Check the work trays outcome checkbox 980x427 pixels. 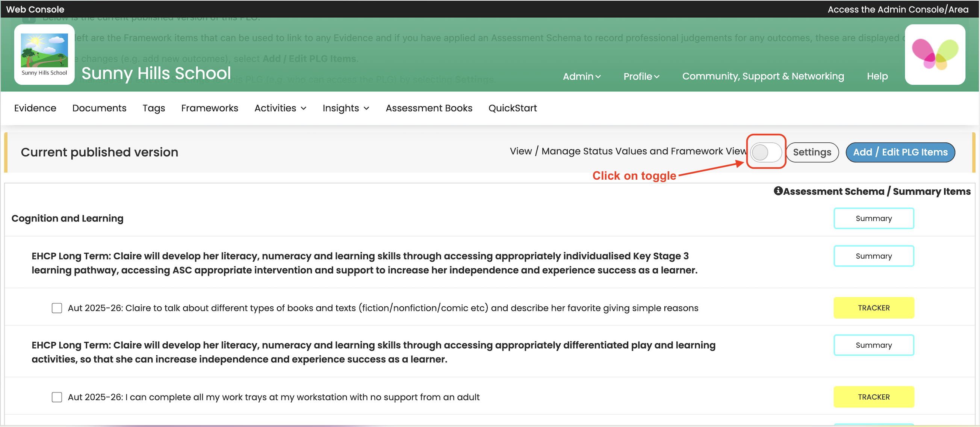[57, 397]
